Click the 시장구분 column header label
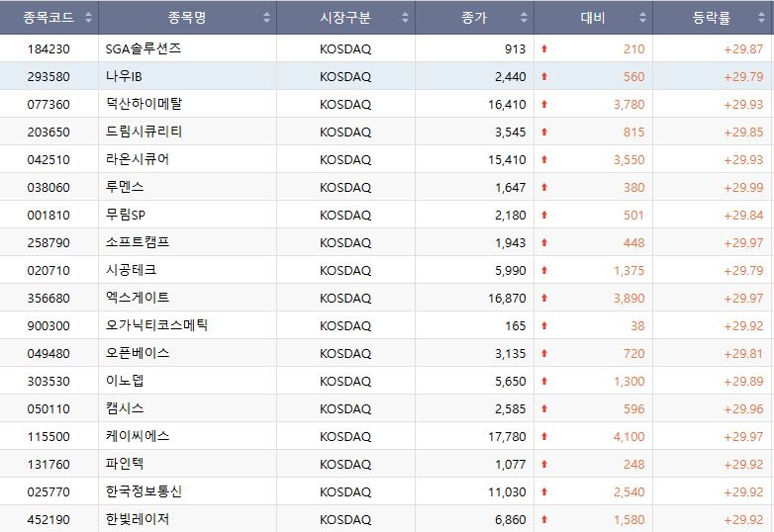The image size is (774, 532). (x=345, y=18)
